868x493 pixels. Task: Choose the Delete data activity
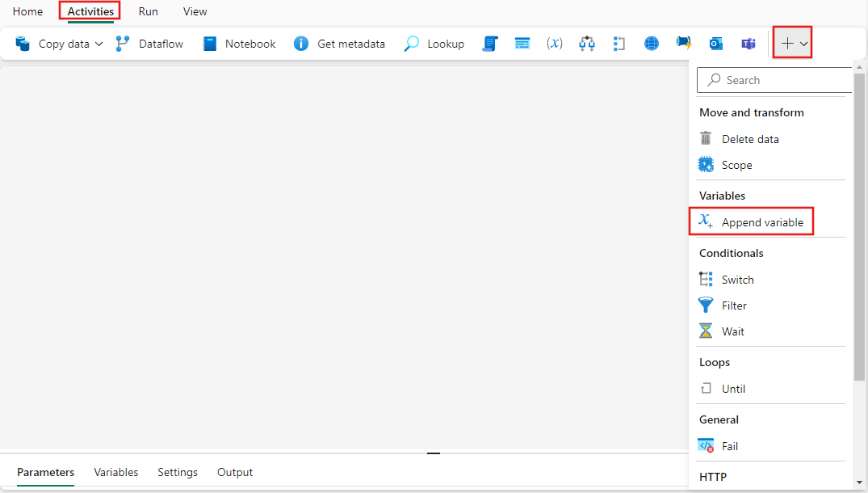pos(748,138)
